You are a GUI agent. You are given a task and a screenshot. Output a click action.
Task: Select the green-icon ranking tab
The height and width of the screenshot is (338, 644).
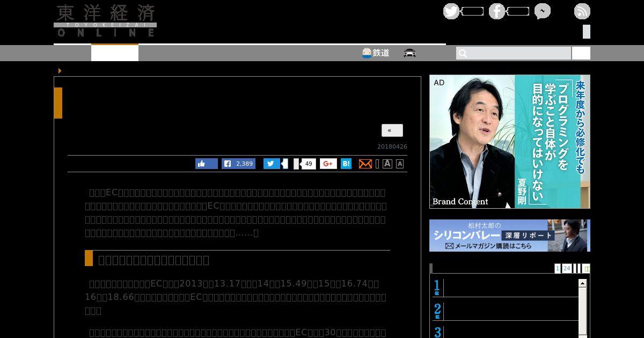click(x=587, y=268)
